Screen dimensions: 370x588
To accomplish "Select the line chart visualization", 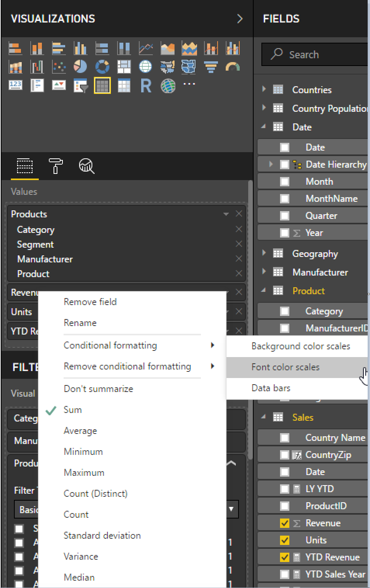I will point(146,49).
